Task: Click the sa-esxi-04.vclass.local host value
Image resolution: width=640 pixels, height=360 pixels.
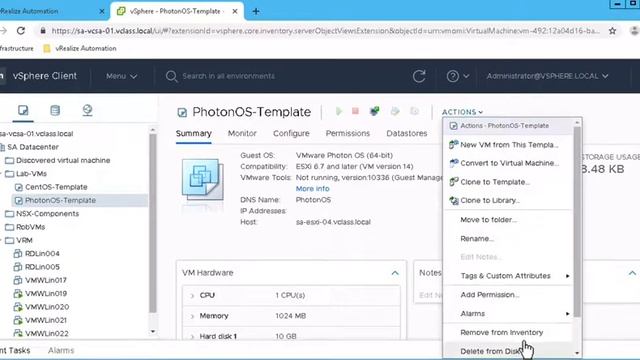Action: (333, 222)
